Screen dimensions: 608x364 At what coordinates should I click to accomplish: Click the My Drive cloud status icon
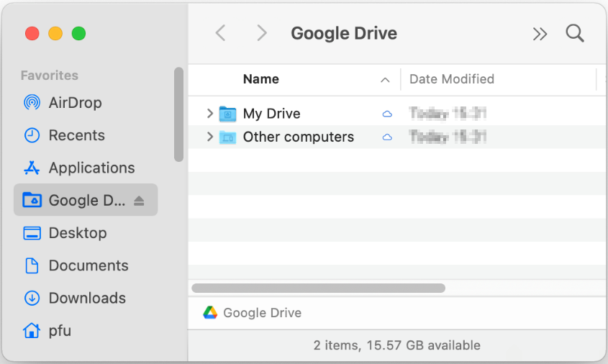387,114
